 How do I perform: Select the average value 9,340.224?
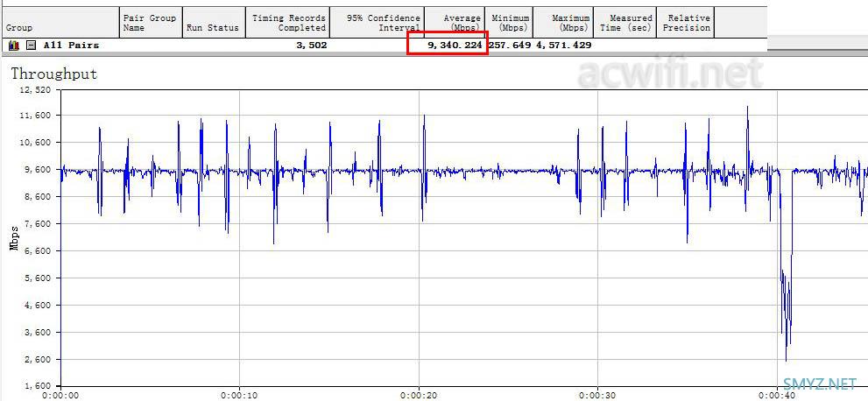(455, 46)
